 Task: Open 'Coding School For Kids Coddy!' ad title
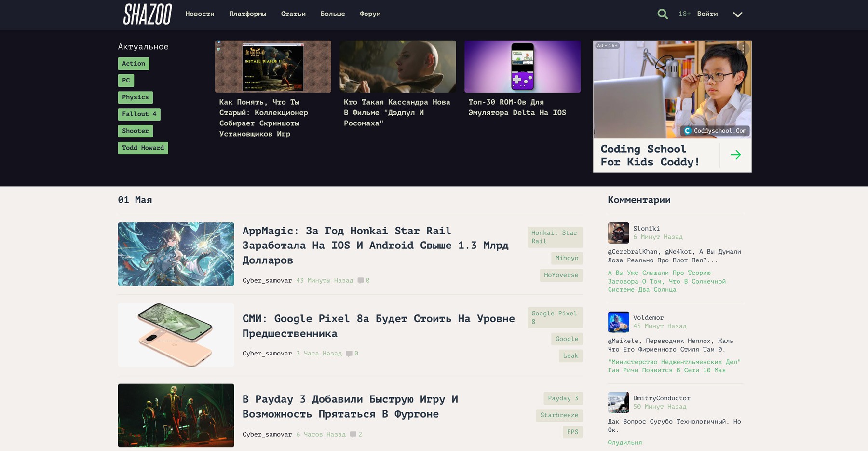coord(650,155)
